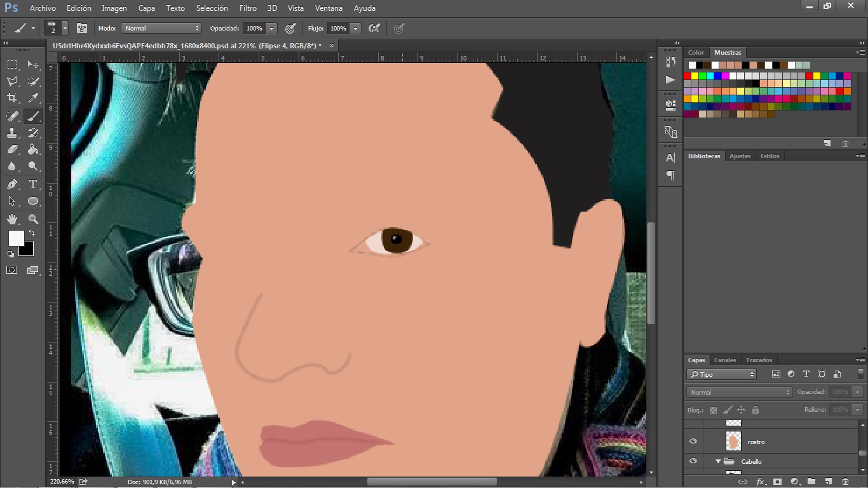Select the rostro layer thumbnail
This screenshot has height=488, width=868.
pyautogui.click(x=733, y=441)
